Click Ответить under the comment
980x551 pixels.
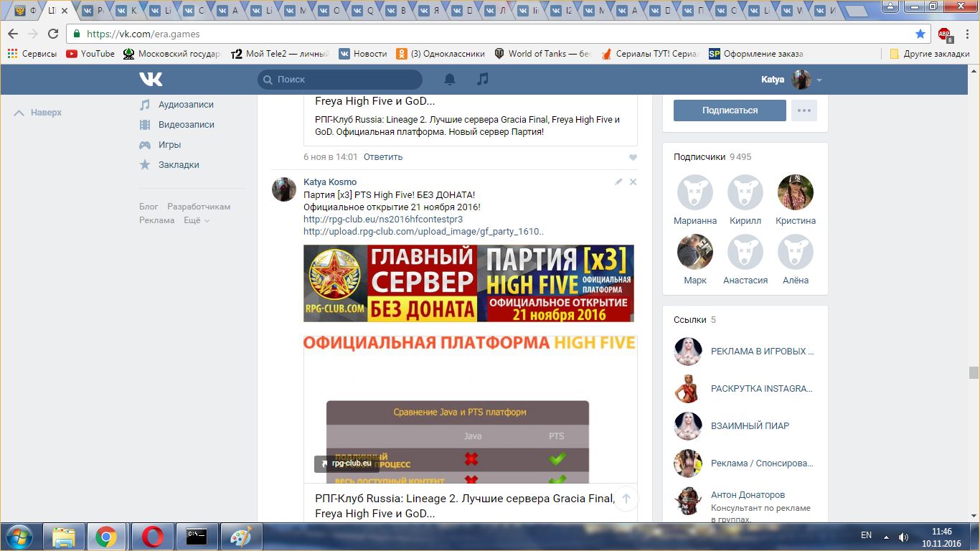click(383, 157)
